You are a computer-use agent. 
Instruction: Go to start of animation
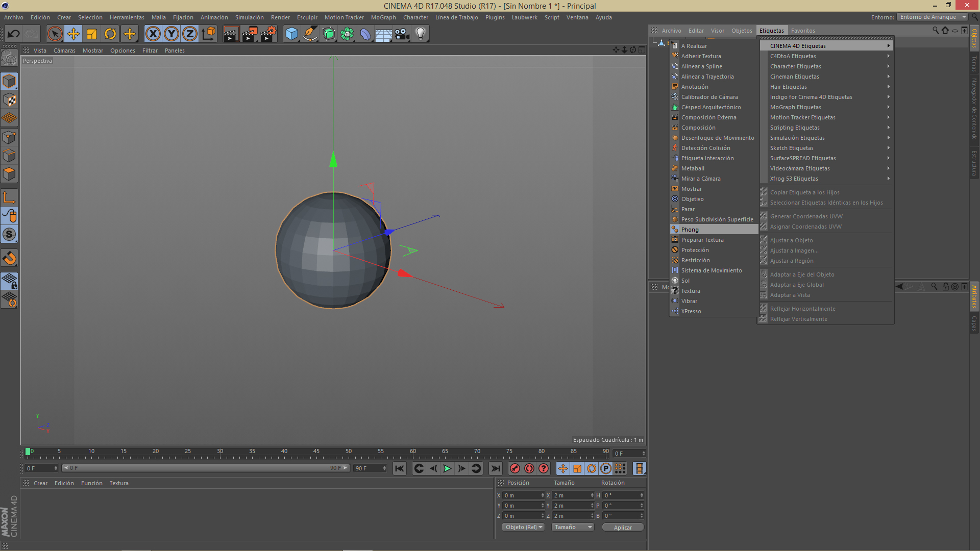click(400, 468)
